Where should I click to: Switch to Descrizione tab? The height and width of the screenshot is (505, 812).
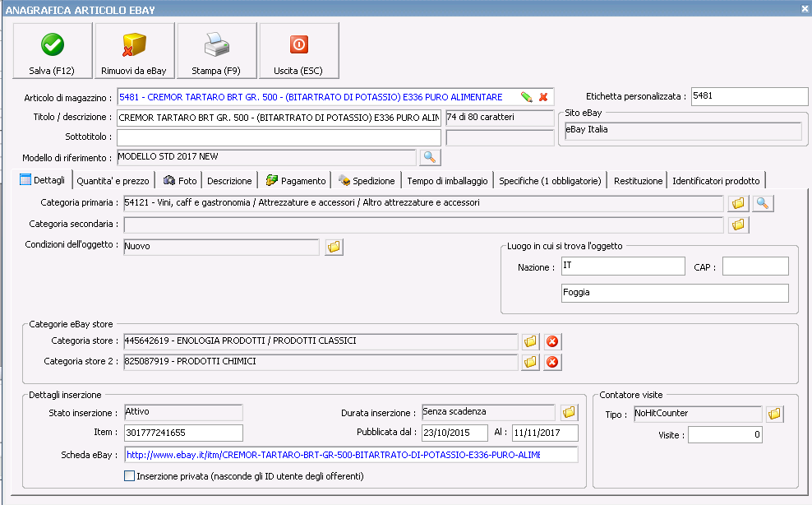tap(229, 181)
